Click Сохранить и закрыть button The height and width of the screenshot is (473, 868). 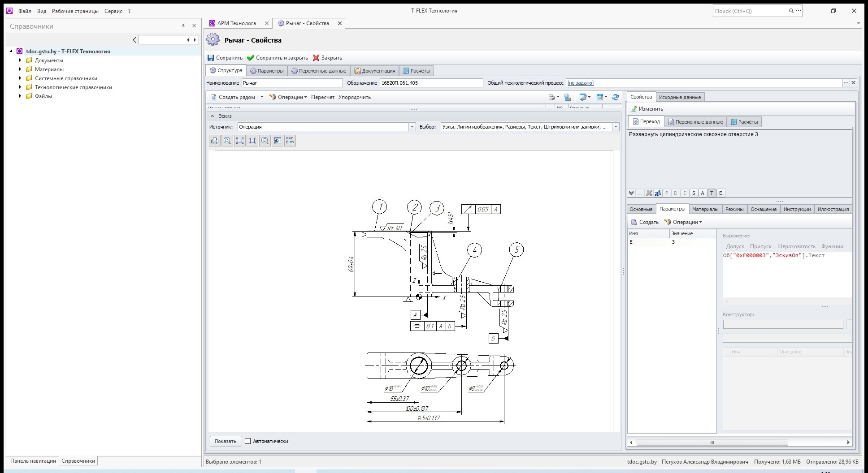tap(278, 58)
